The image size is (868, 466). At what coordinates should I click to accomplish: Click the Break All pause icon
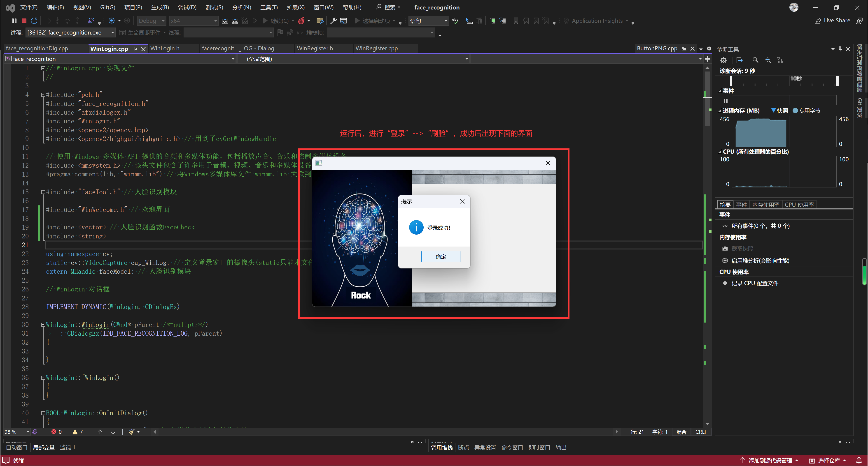(x=14, y=21)
